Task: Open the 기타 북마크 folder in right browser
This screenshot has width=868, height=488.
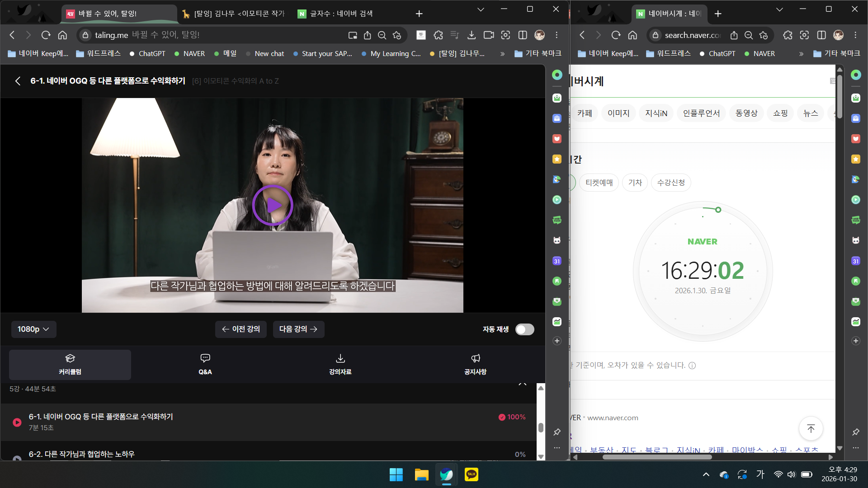Action: 836,53
